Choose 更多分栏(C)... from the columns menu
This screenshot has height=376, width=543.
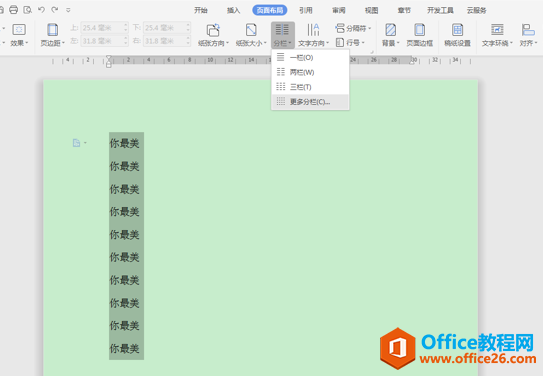[x=310, y=102]
